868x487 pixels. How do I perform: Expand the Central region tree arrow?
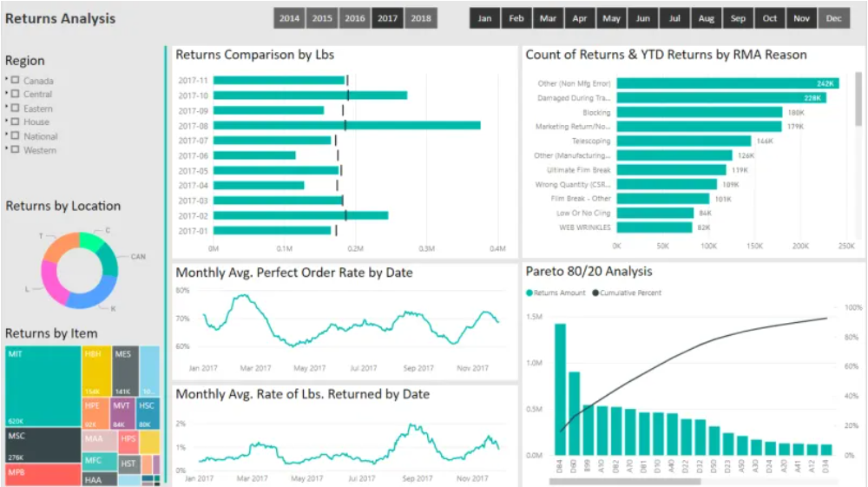click(x=7, y=94)
